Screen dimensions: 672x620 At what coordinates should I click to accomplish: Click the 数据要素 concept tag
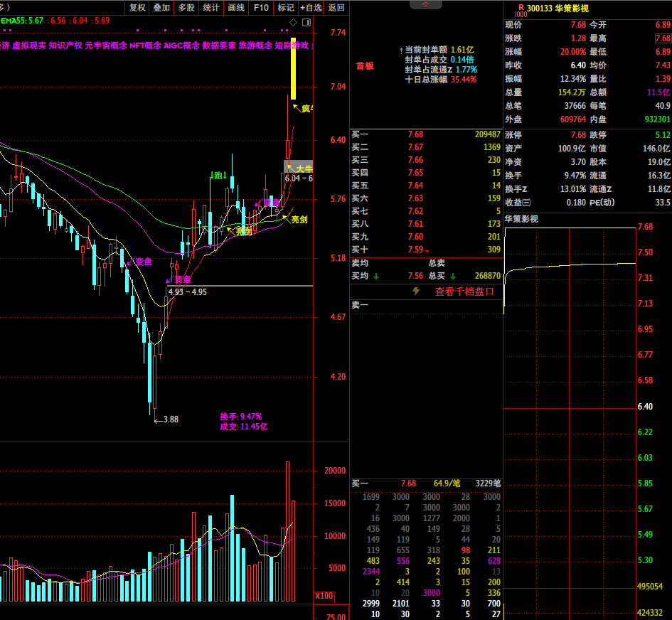(x=218, y=46)
